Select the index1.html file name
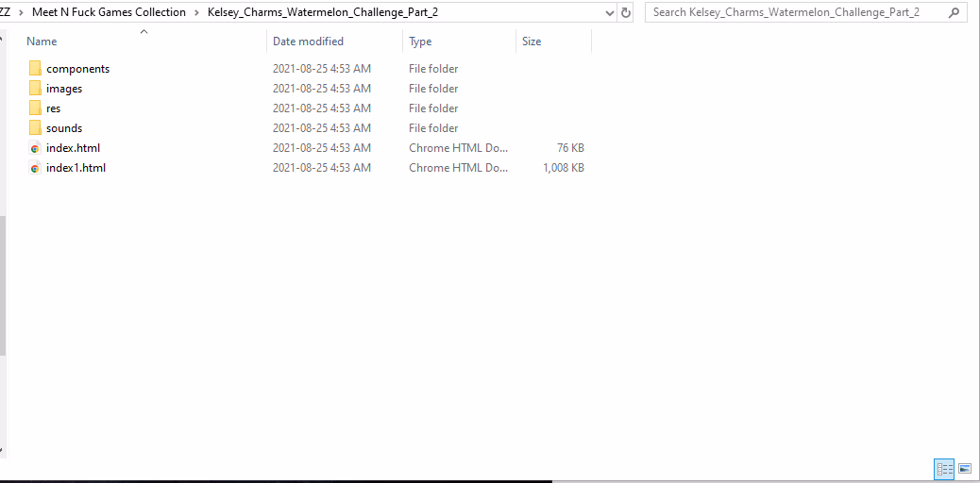Viewport: 980px width, 483px height. pyautogui.click(x=76, y=168)
